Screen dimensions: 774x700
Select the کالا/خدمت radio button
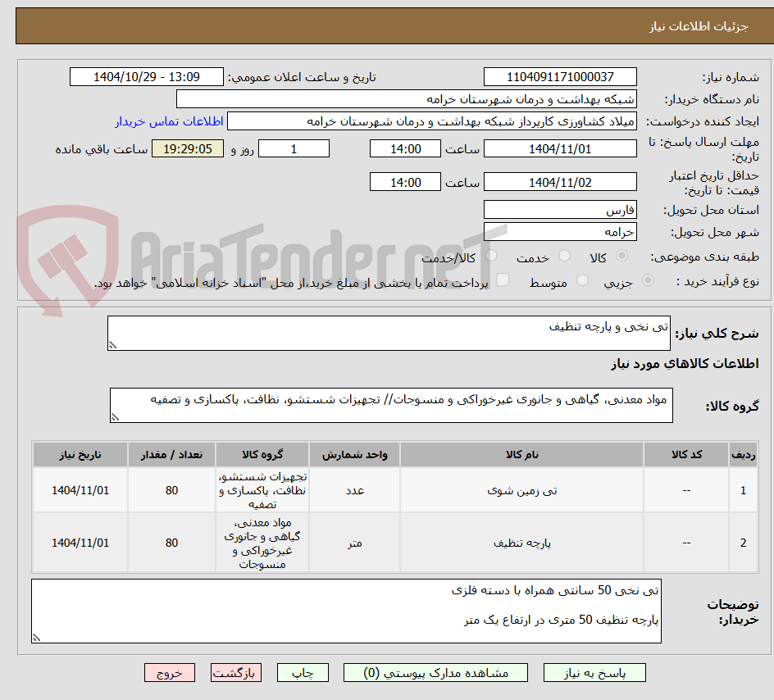tap(491, 256)
